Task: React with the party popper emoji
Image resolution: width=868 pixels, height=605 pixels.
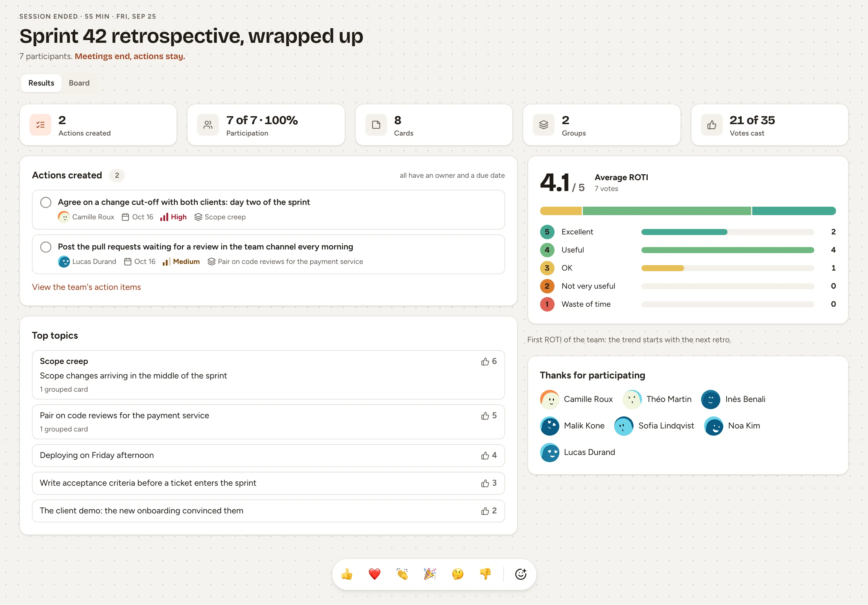Action: pos(430,574)
